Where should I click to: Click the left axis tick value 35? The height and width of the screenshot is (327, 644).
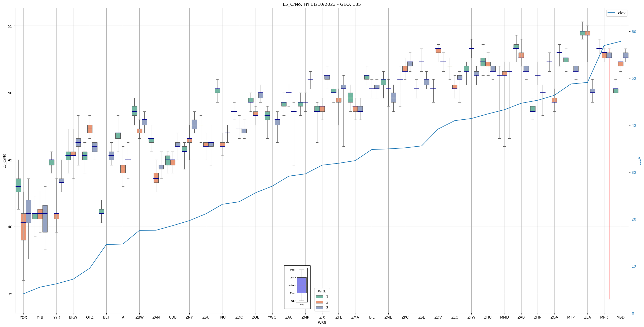10,294
